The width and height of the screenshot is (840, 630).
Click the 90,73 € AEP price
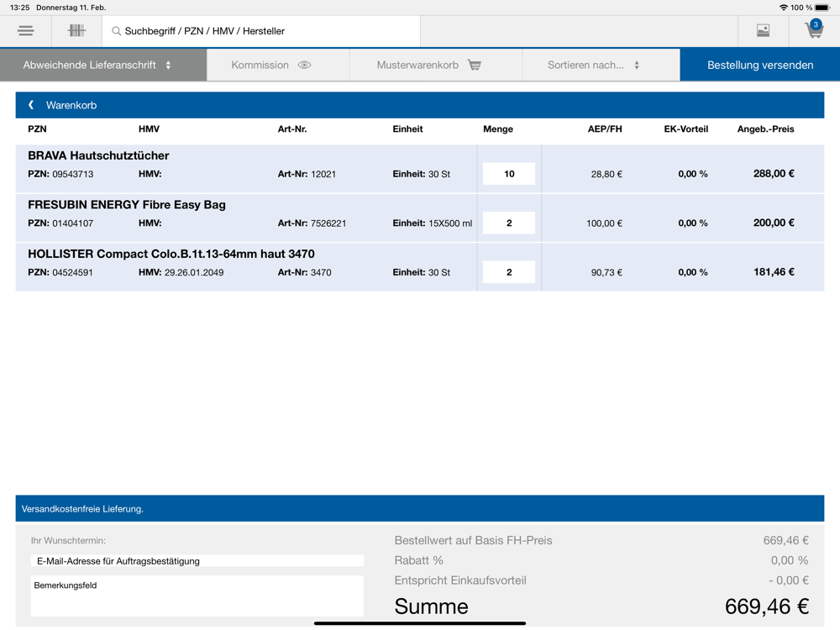tap(606, 273)
